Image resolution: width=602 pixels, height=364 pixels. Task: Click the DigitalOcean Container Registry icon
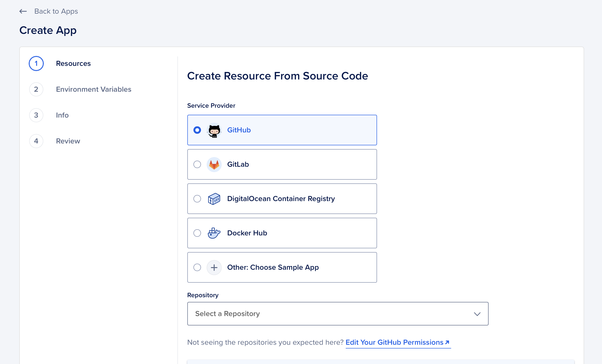(214, 199)
